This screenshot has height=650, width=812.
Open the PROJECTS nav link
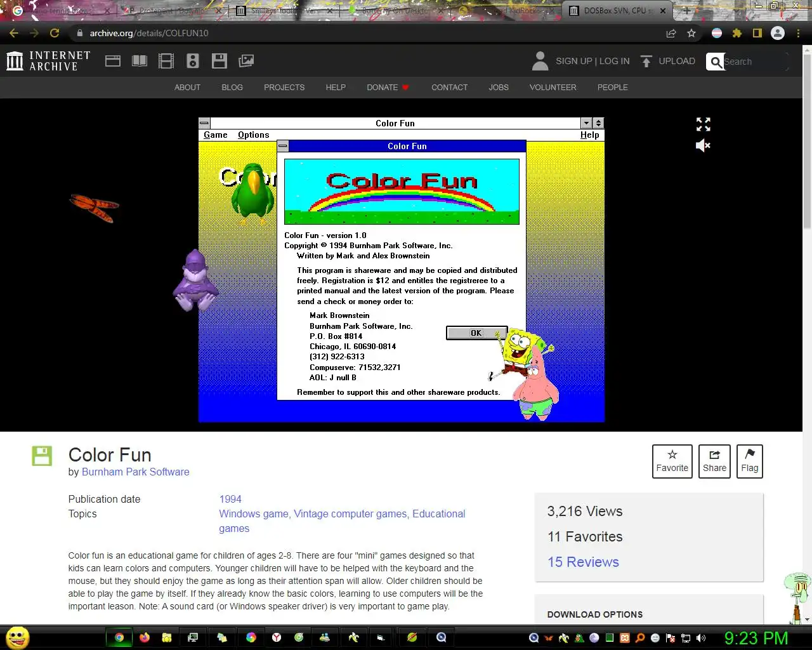pos(284,88)
